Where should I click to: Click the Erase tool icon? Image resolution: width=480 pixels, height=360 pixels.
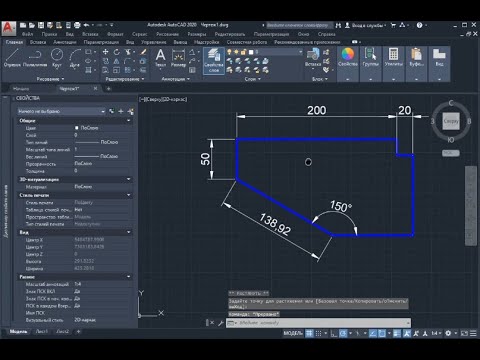pos(143,52)
